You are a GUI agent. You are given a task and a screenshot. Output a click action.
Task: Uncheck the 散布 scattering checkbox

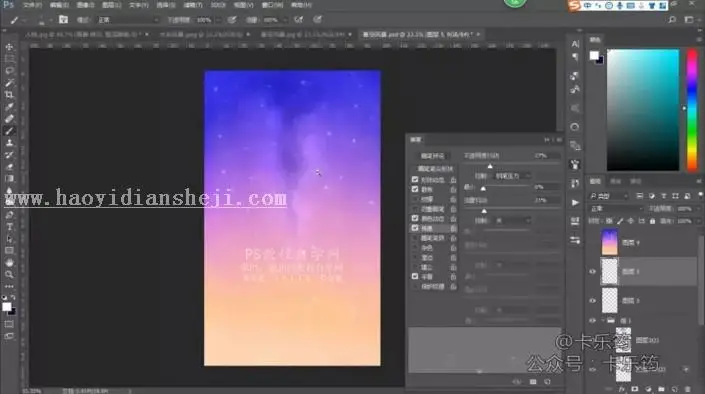coord(415,189)
